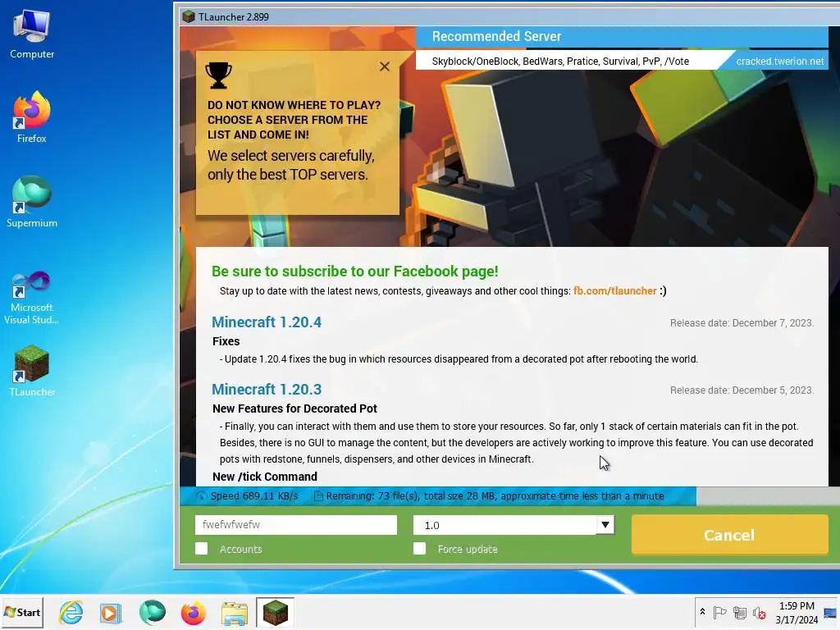Launch Supermium from the taskbar
This screenshot has width=840, height=630.
[152, 612]
